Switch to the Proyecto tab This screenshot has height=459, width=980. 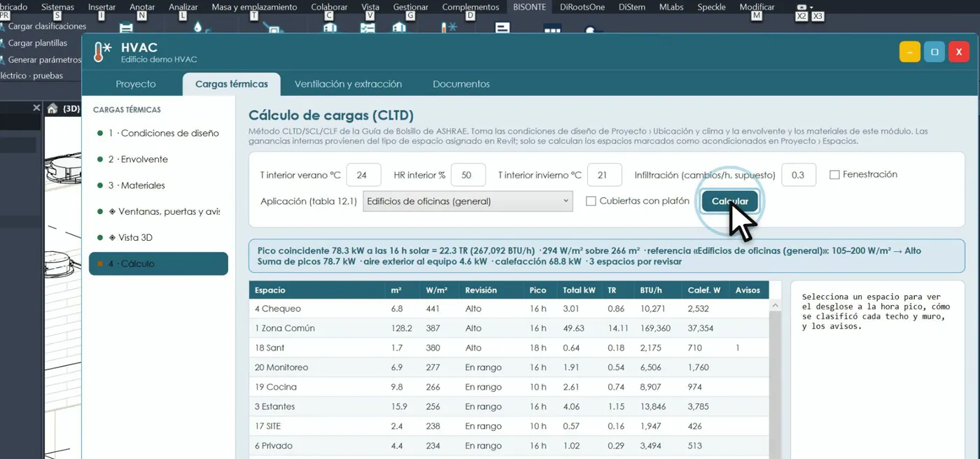(x=136, y=84)
